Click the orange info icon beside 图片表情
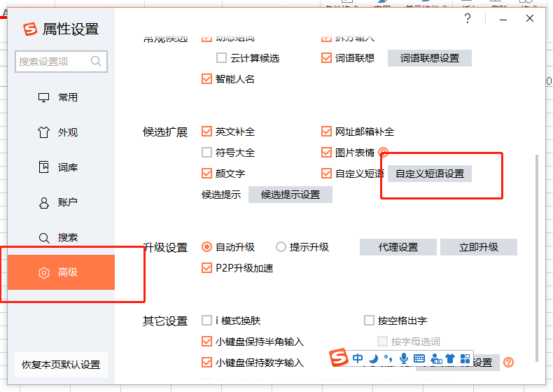This screenshot has height=392, width=553. click(x=383, y=153)
